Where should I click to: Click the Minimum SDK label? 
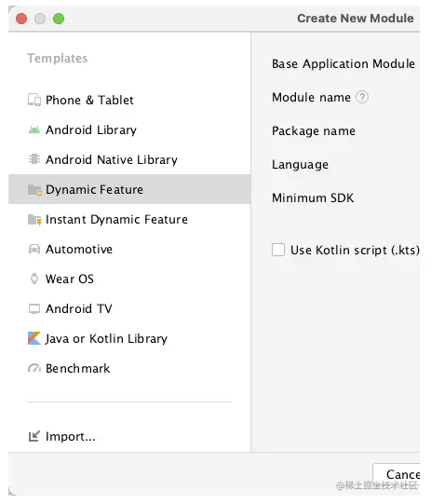(x=313, y=198)
